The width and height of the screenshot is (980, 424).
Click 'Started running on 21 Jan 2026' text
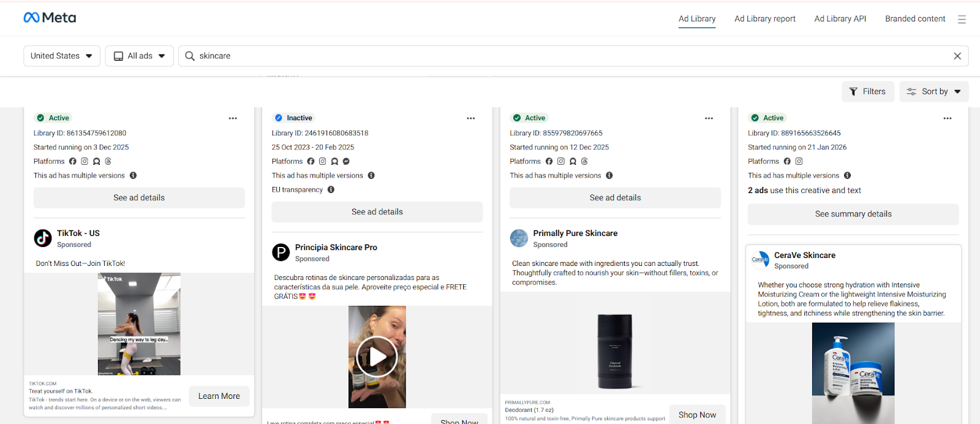coord(797,147)
